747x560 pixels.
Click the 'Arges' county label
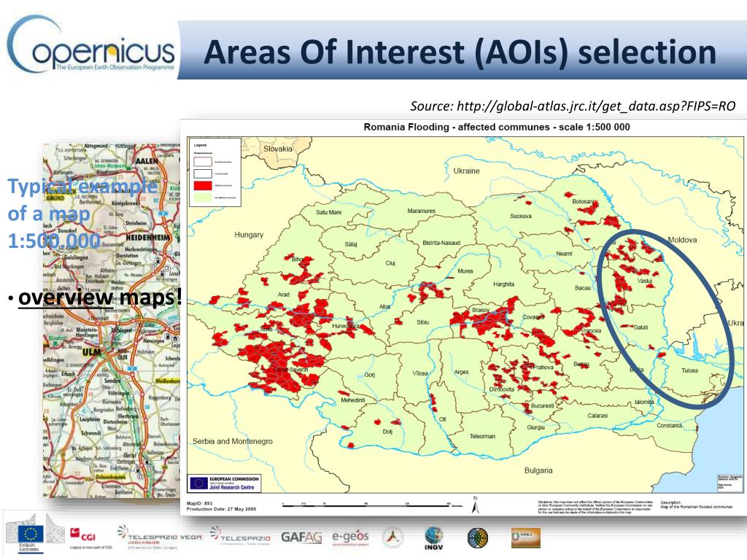pos(461,373)
